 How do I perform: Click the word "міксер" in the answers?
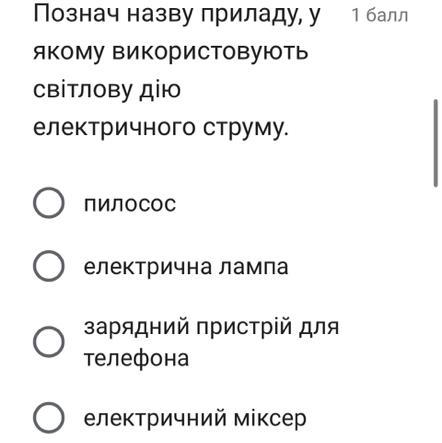tap(269, 419)
